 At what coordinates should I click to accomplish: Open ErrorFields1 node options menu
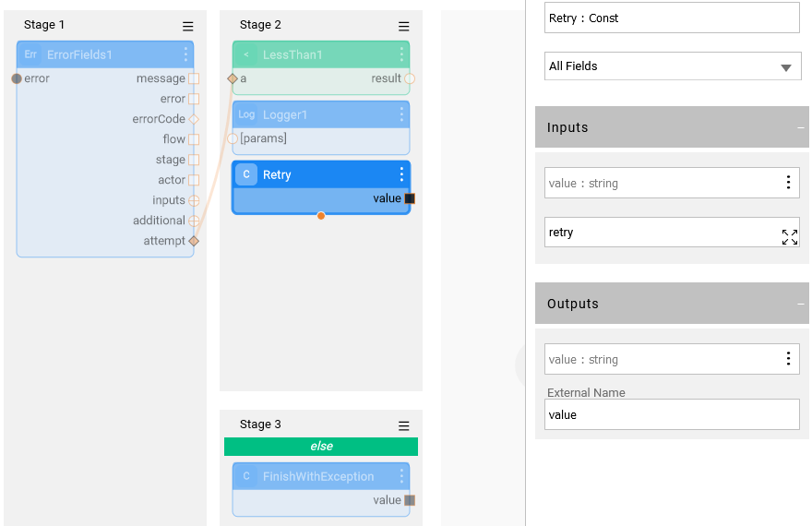point(185,54)
